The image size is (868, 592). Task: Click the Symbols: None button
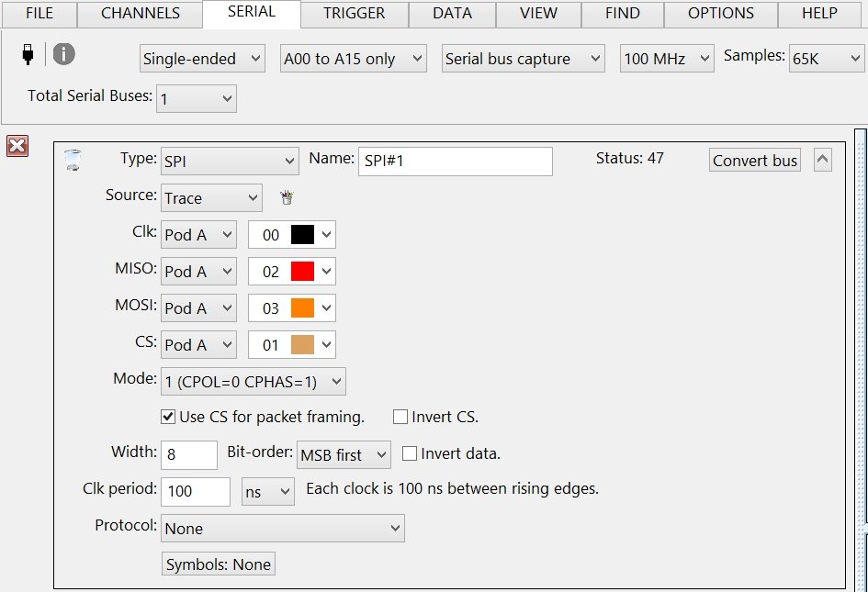(219, 564)
